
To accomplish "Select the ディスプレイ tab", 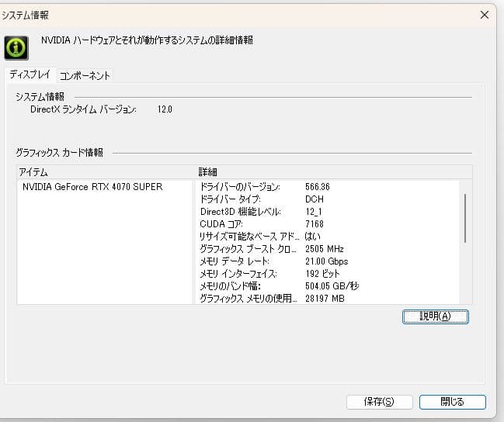I will tap(30, 74).
